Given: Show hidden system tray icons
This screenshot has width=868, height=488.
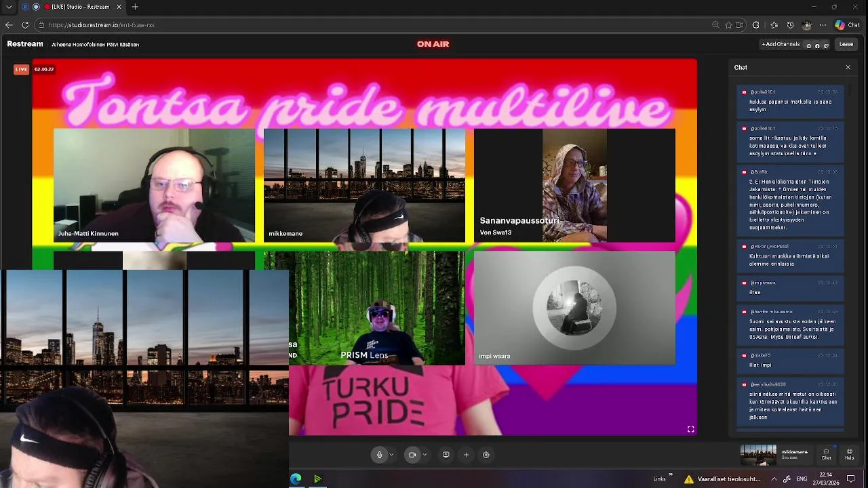Looking at the screenshot, I should [x=774, y=479].
